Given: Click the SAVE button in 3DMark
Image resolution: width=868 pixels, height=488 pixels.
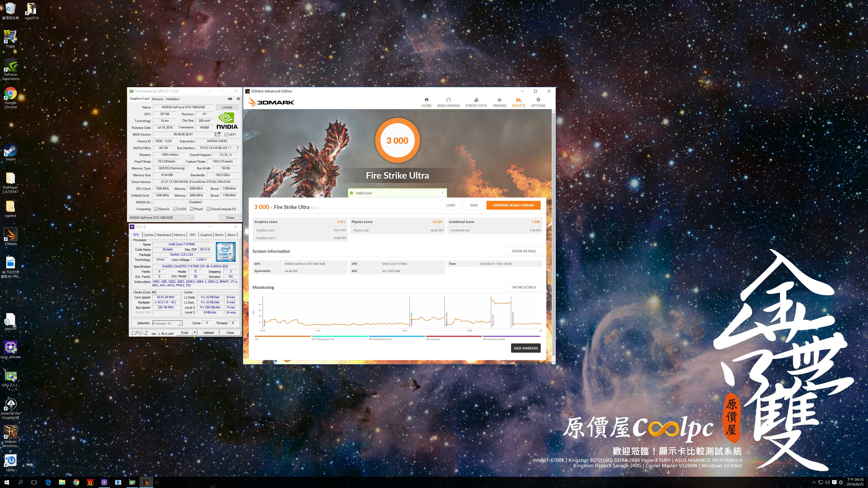Looking at the screenshot, I should click(x=474, y=205).
